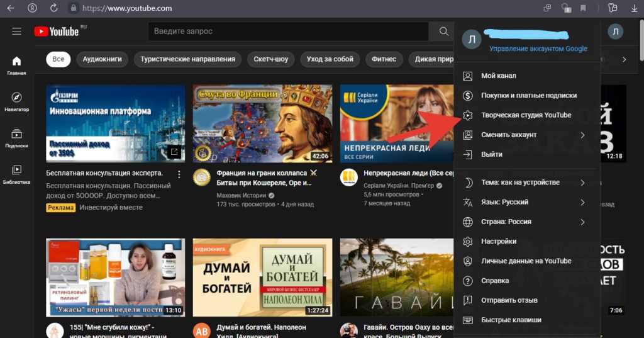This screenshot has height=338, width=644.
Task: Click the browser page reload icon
Action: [x=54, y=8]
